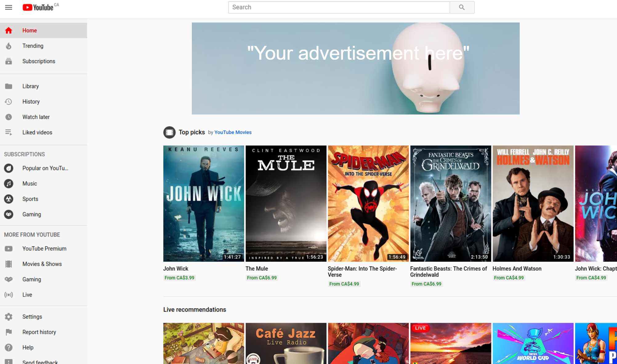
Task: Click the History clock-arrow icon
Action: pos(9,102)
